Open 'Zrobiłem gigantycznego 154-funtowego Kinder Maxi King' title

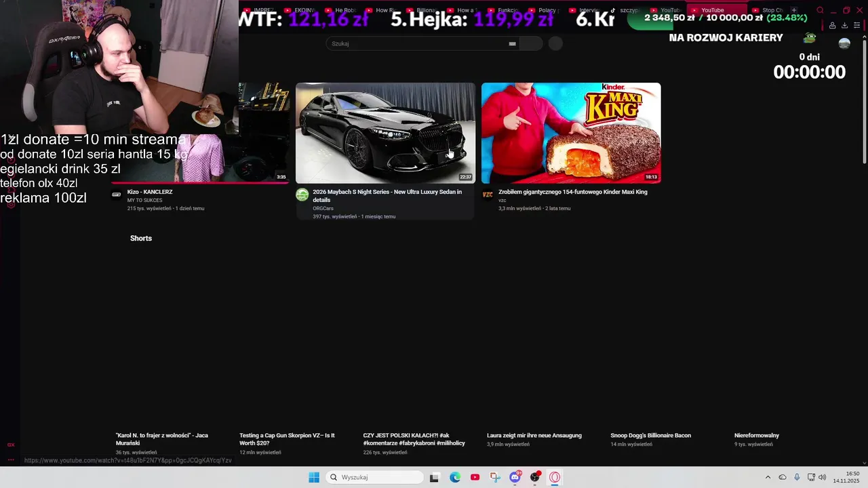coord(573,192)
